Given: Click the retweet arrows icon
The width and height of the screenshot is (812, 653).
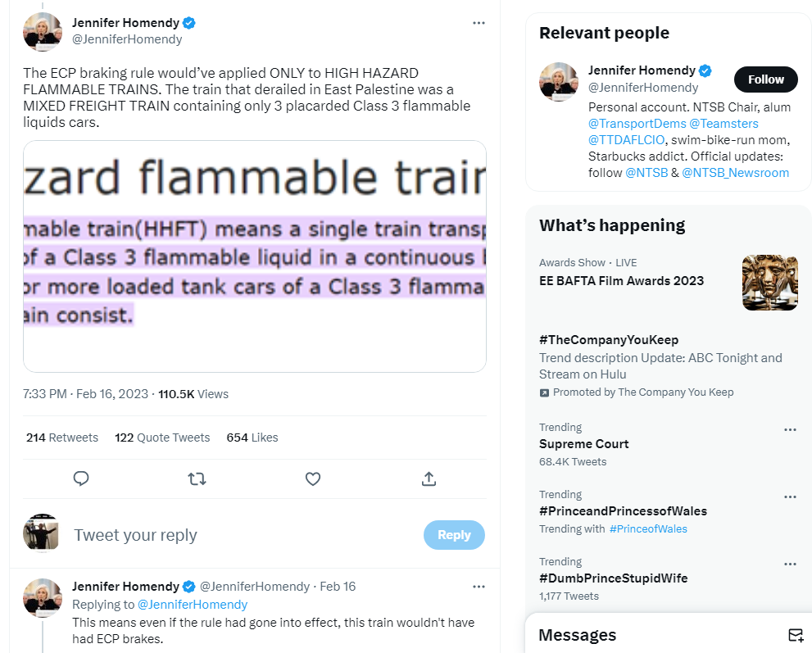Looking at the screenshot, I should (x=197, y=478).
